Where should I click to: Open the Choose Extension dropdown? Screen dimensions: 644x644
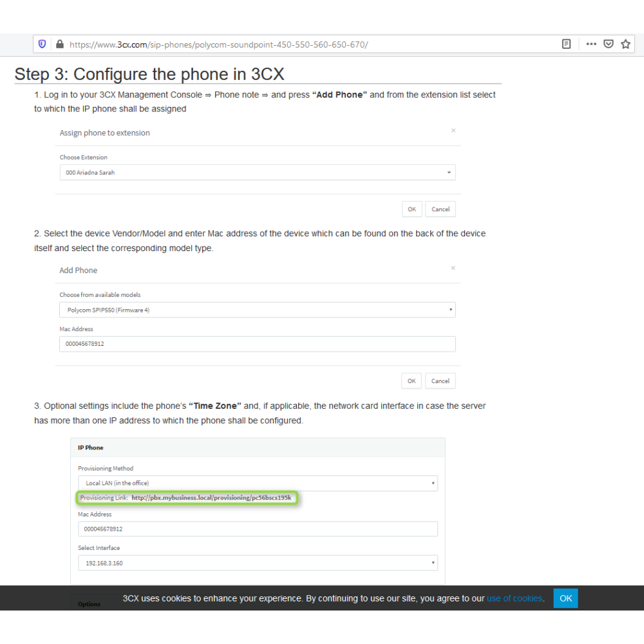257,173
